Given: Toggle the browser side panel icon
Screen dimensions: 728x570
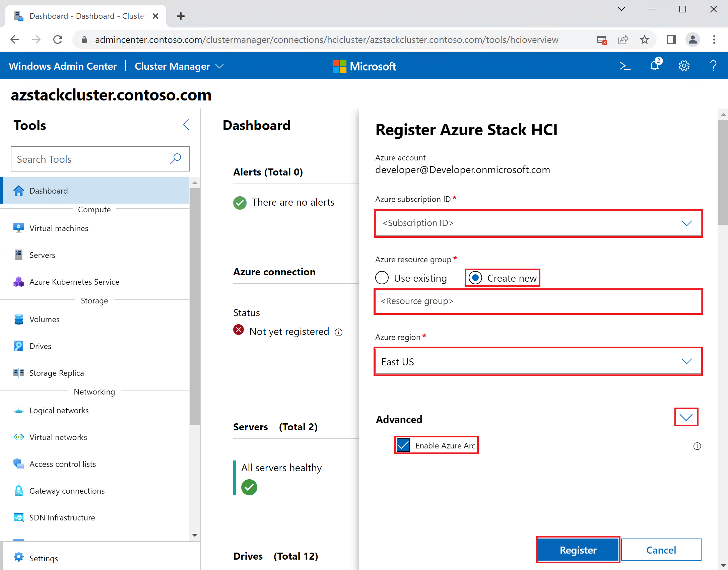Looking at the screenshot, I should 671,40.
